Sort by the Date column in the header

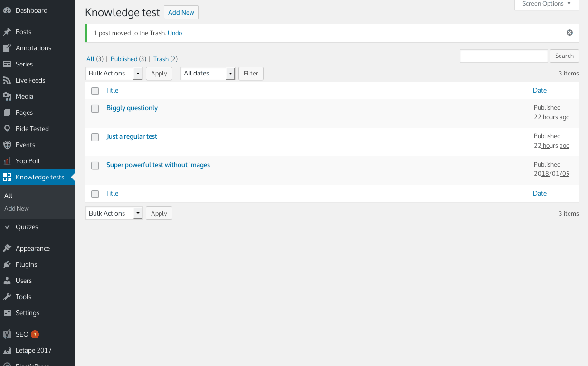(x=540, y=90)
